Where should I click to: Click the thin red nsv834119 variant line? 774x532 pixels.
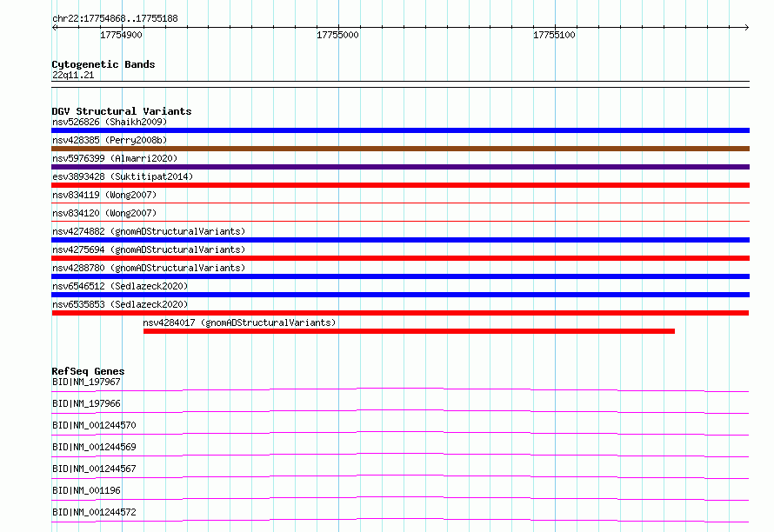click(400, 203)
